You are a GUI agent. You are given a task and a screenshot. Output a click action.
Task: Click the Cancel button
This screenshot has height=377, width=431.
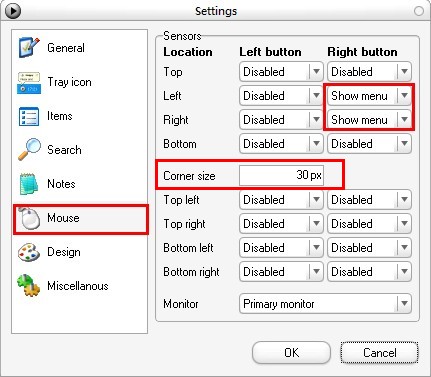pos(379,353)
